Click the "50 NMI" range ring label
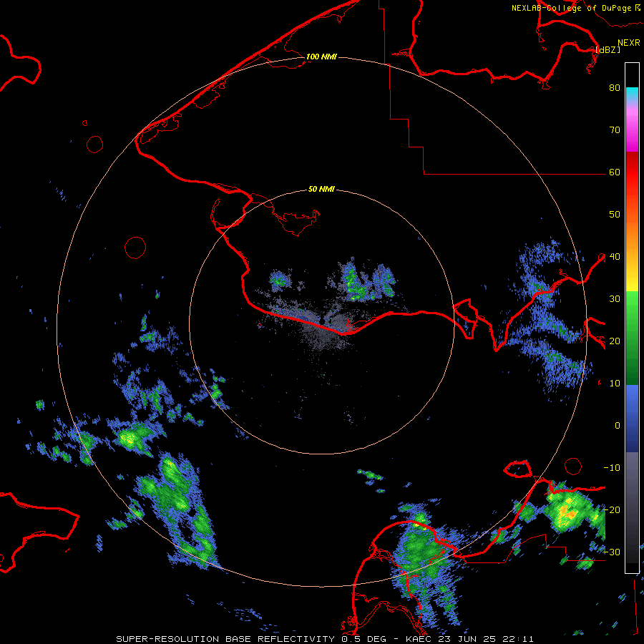Image resolution: width=644 pixels, height=644 pixels. [321, 190]
